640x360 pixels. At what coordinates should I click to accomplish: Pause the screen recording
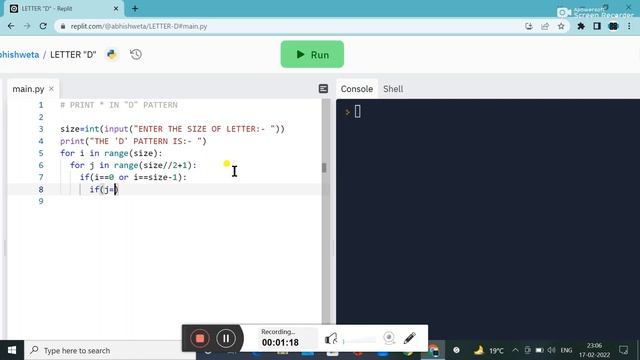click(226, 338)
